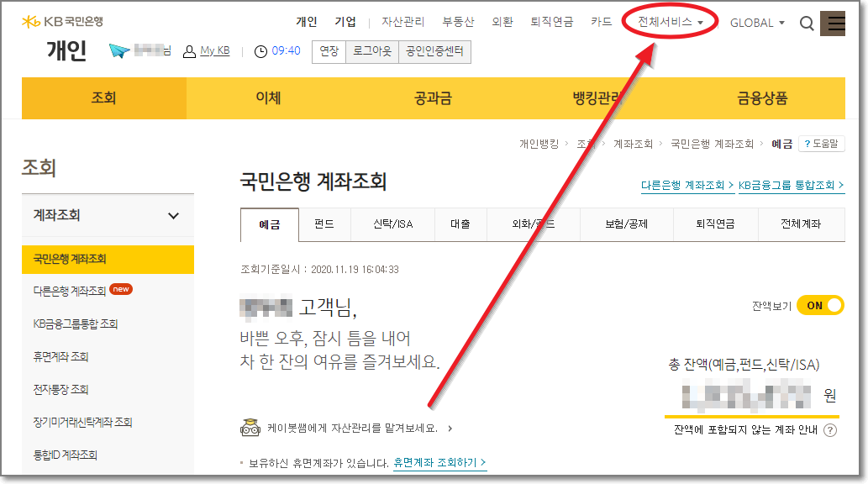Switch to the 신탁/ISA account tab
The width and height of the screenshot is (868, 484).
(x=393, y=224)
